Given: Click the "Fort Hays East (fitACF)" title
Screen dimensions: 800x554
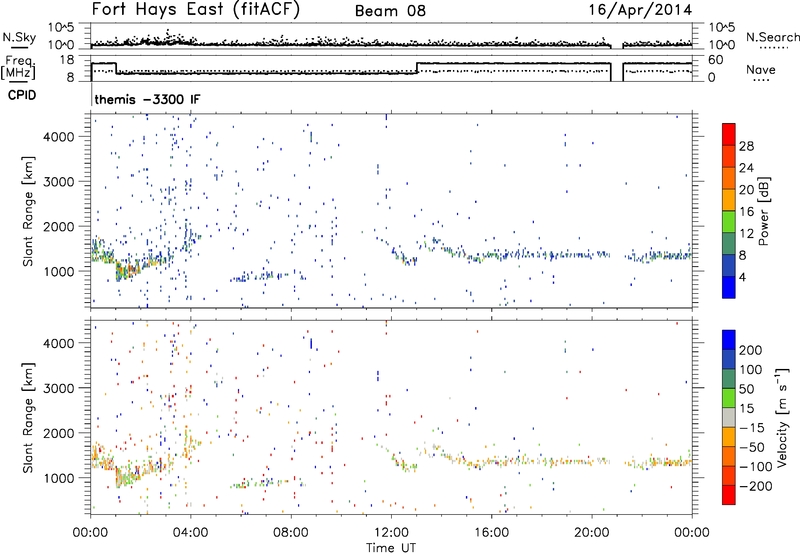Looking at the screenshot, I should point(195,10).
